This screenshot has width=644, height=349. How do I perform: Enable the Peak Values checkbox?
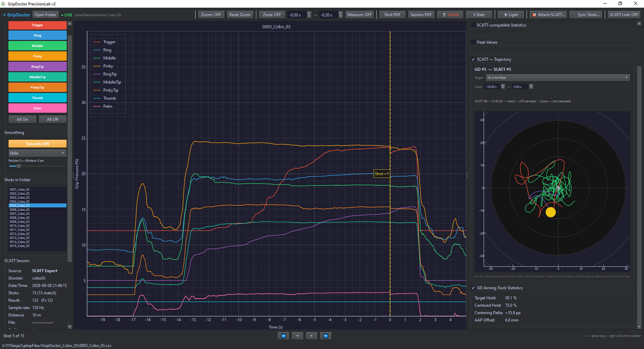coord(473,42)
